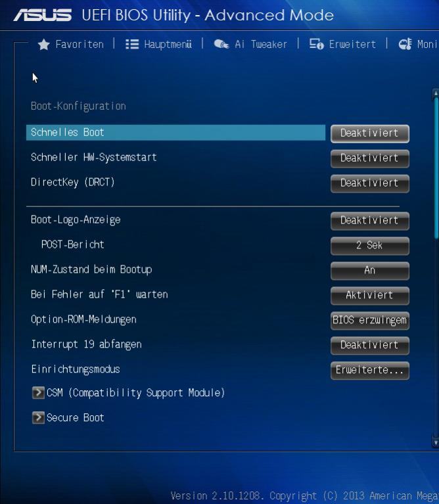Open the 'F1' warten Aktiviert dropdown
Image resolution: width=439 pixels, height=504 pixels.
pyautogui.click(x=369, y=296)
